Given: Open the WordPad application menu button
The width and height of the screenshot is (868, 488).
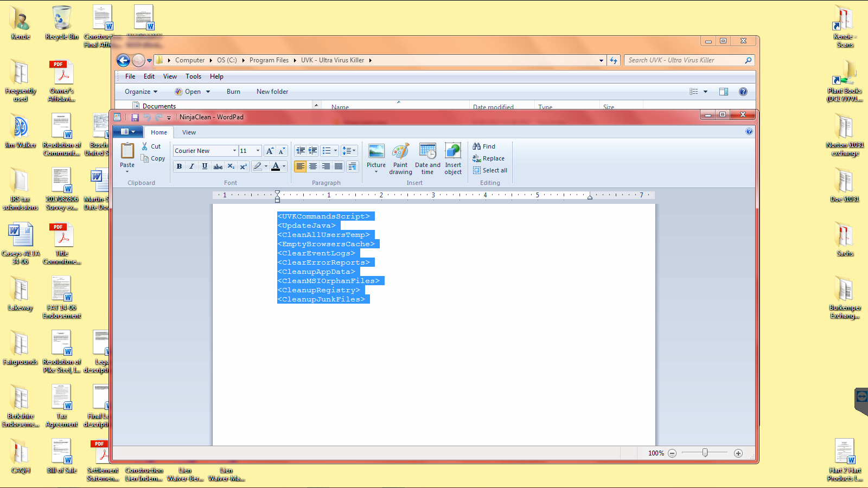Looking at the screenshot, I should pos(128,132).
